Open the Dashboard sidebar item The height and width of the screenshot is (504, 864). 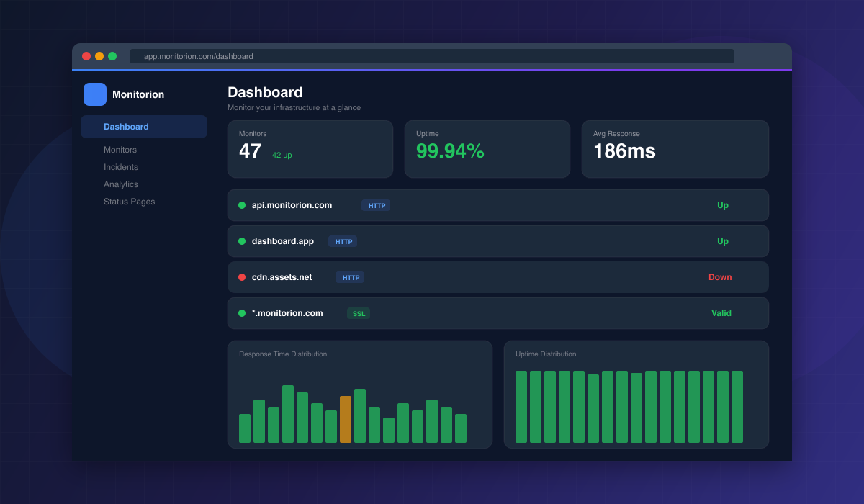144,127
